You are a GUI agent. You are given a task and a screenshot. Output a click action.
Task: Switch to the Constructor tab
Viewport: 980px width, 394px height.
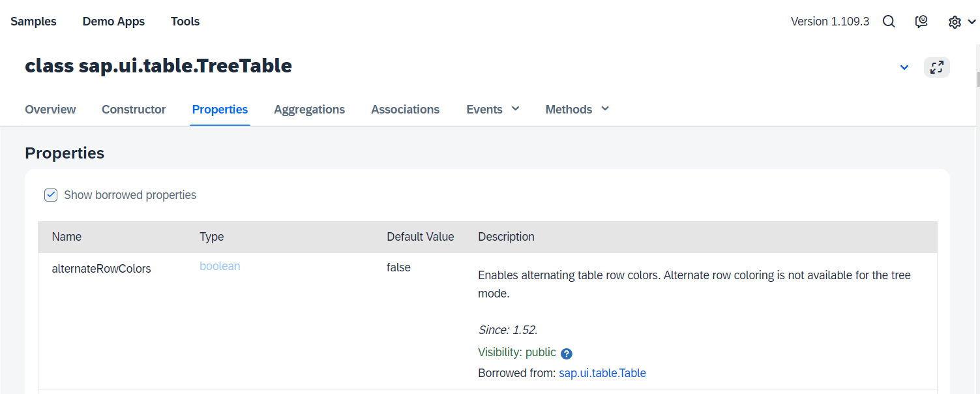click(133, 109)
